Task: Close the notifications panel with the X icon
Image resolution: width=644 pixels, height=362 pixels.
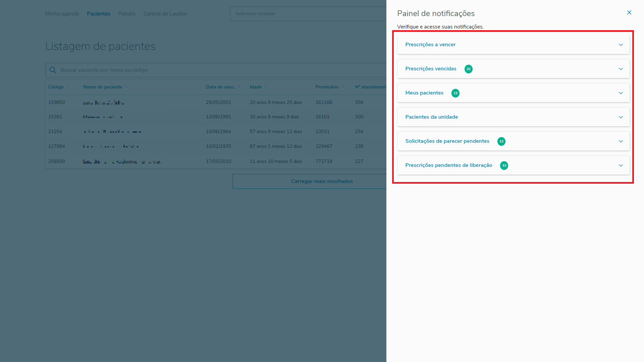Action: pyautogui.click(x=629, y=12)
